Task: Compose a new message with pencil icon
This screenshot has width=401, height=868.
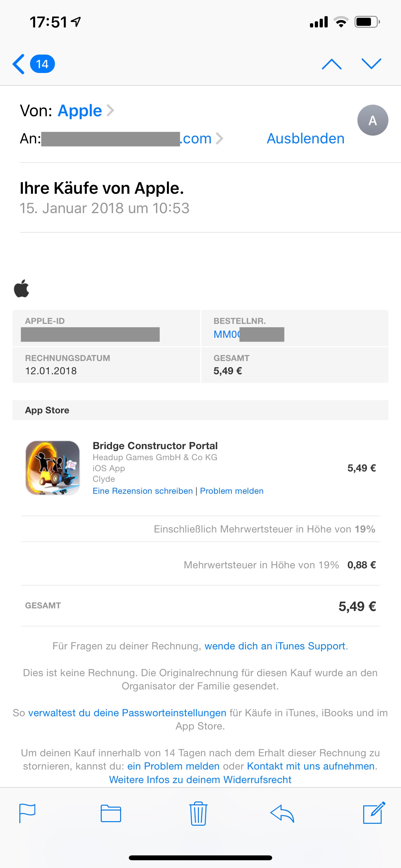Action: (x=374, y=813)
